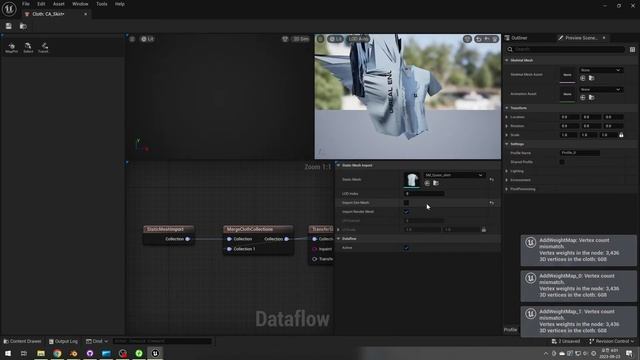Open the Windows Start menu
Viewport: 640px width, 360px height.
[8, 353]
